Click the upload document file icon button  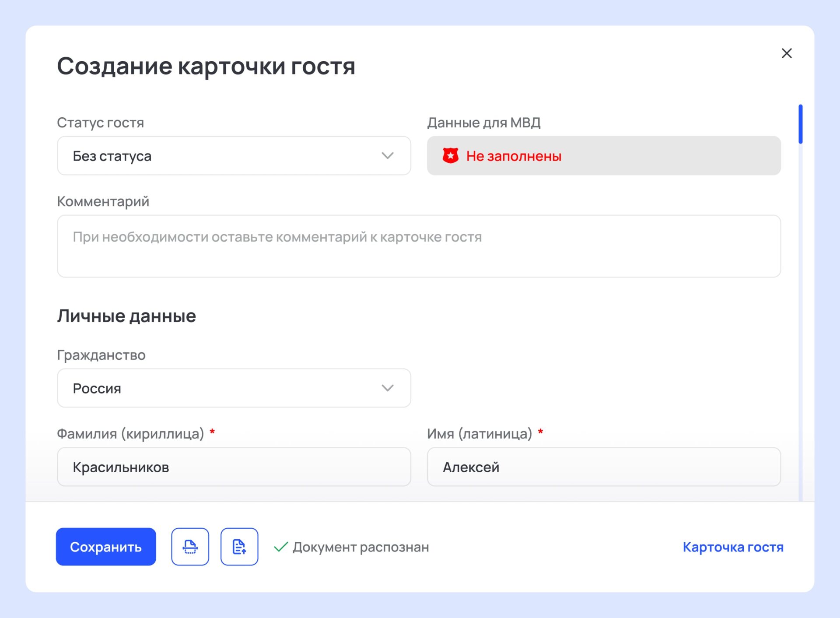point(239,547)
